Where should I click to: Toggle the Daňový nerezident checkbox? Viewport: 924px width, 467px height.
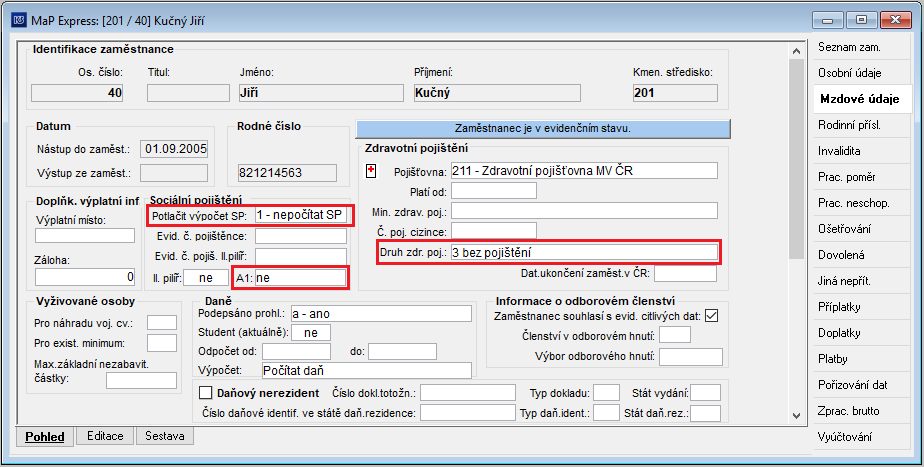206,393
